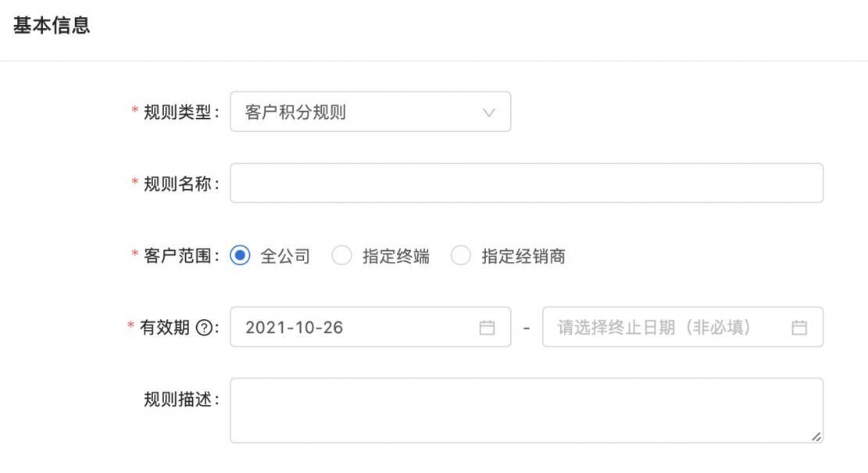Viewport: 868px width, 473px height.
Task: Select the 全公司 radio option
Action: point(240,256)
